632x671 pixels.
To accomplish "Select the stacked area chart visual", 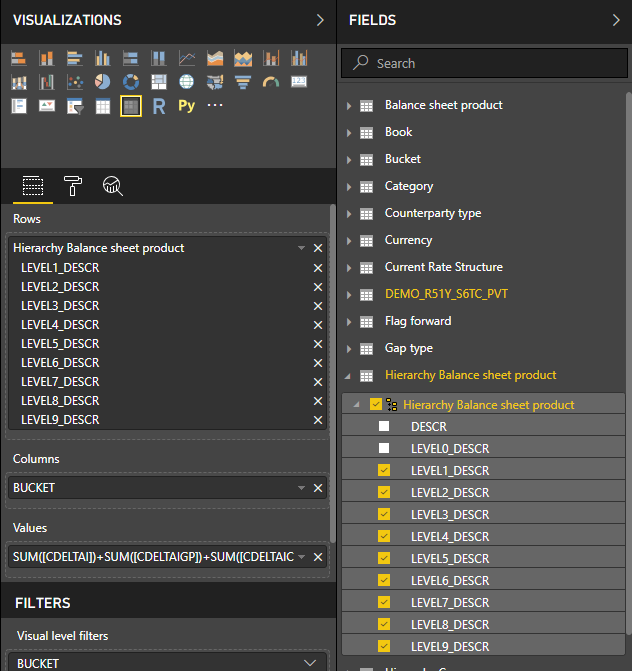I will (x=243, y=58).
